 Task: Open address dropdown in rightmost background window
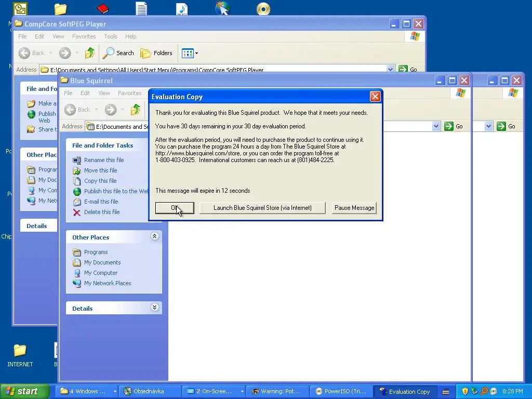[488, 126]
